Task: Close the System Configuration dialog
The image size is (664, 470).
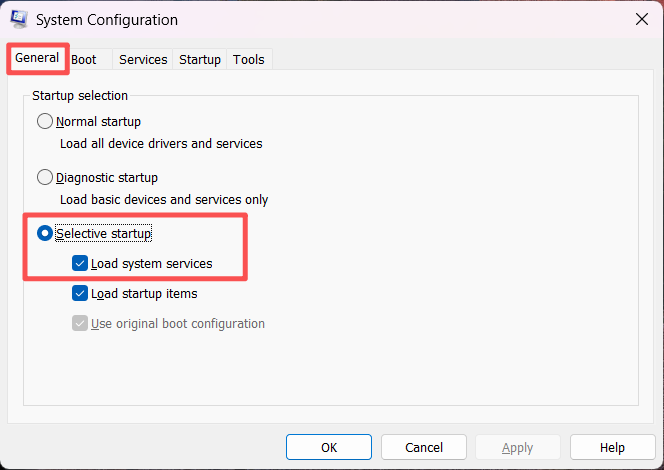Action: (x=642, y=19)
